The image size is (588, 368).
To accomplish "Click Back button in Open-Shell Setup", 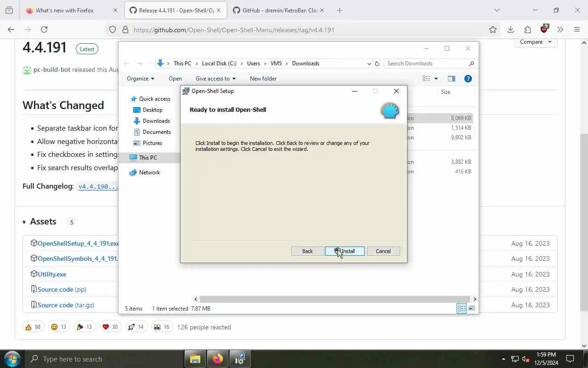I will tap(307, 251).
